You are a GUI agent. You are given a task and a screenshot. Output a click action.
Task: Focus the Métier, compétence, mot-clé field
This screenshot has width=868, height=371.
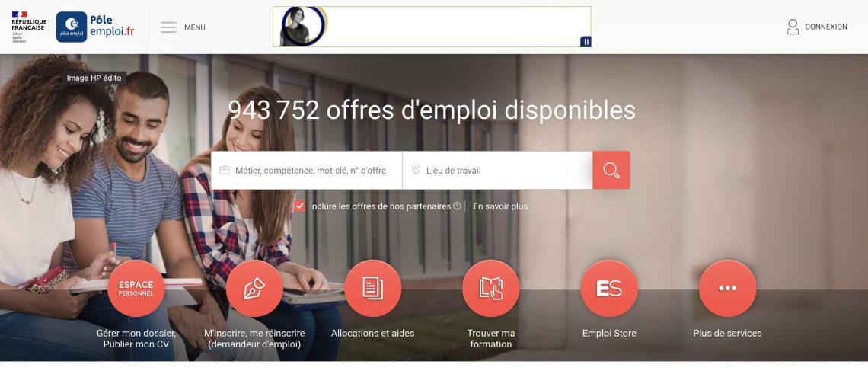307,171
